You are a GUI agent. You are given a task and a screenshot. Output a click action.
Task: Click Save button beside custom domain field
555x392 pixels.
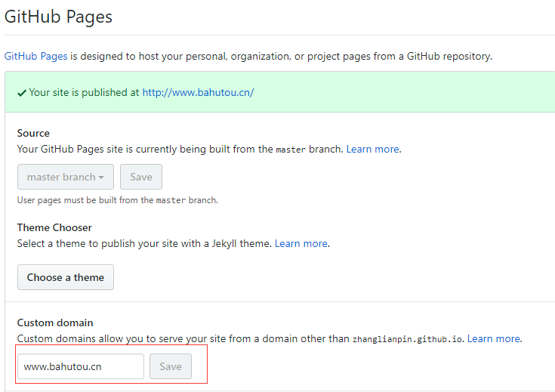pyautogui.click(x=171, y=366)
